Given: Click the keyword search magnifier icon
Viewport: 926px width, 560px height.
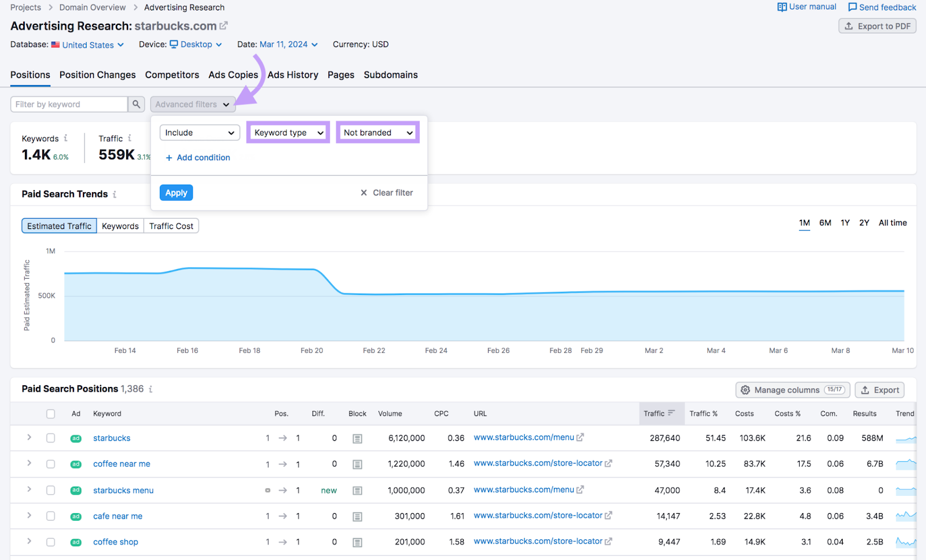Looking at the screenshot, I should (136, 104).
